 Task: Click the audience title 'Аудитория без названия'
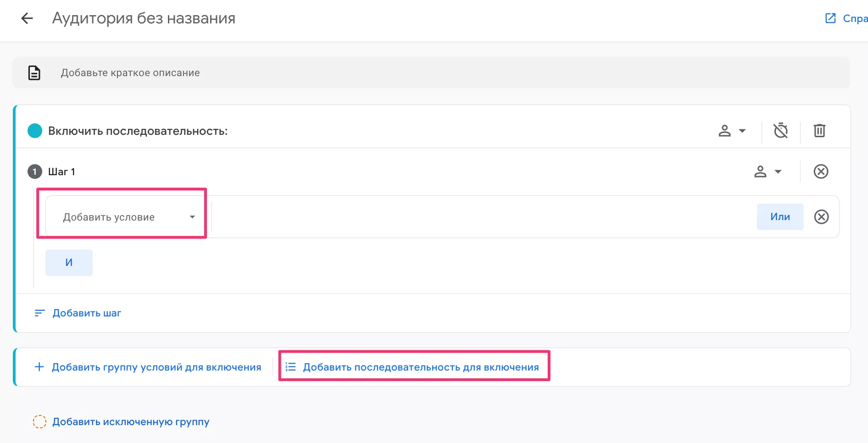click(x=144, y=18)
